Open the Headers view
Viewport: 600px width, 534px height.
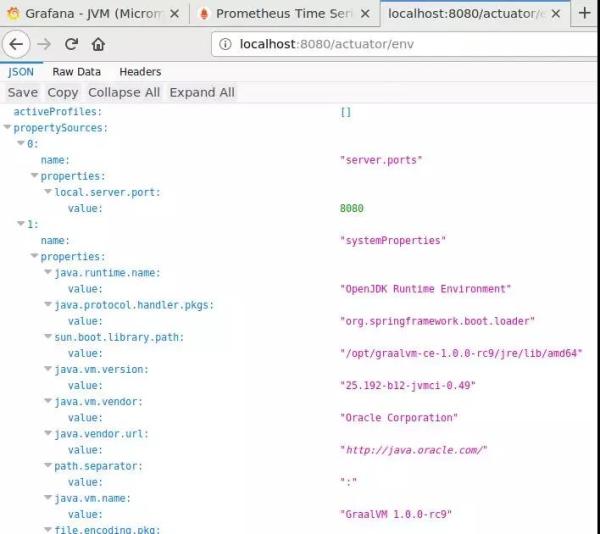click(x=140, y=72)
